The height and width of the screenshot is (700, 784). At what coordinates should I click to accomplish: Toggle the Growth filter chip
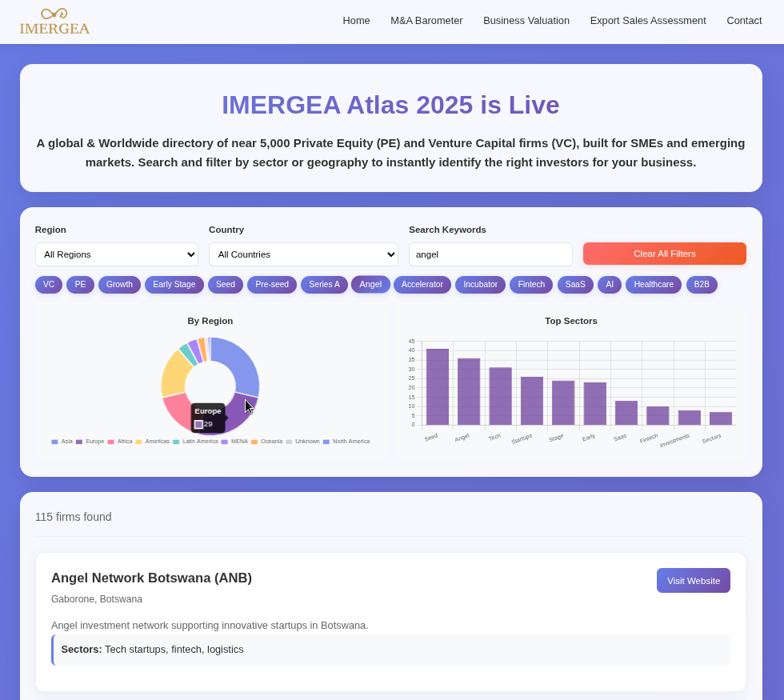(119, 285)
